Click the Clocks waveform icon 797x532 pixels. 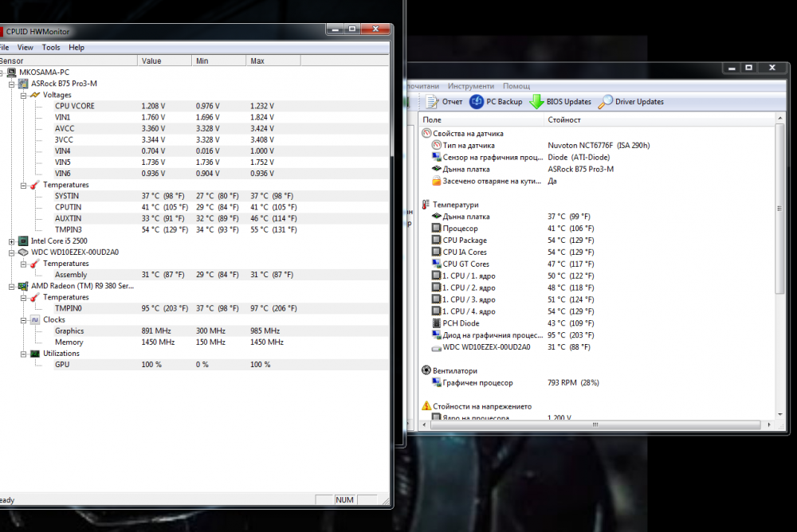(x=35, y=319)
